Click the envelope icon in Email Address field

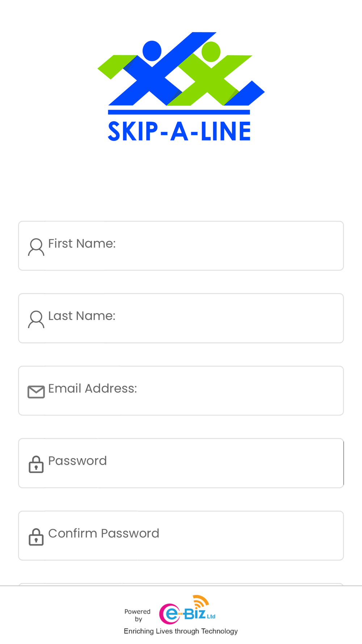36,392
